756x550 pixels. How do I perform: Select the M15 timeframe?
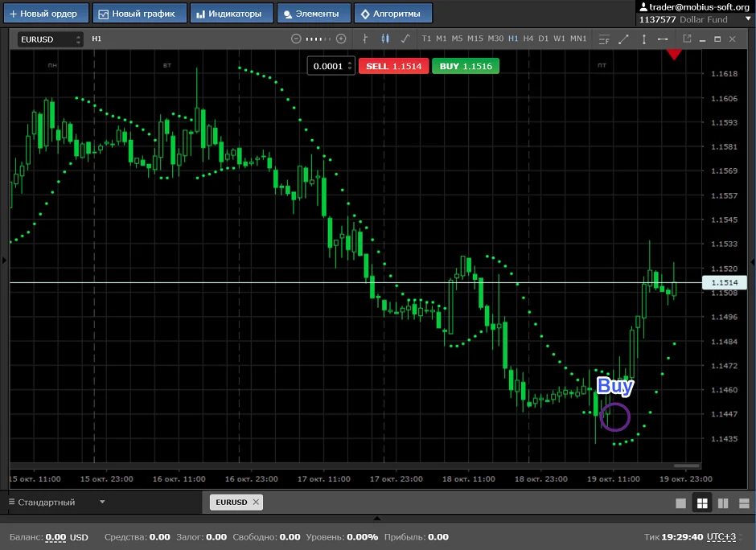[x=475, y=39]
